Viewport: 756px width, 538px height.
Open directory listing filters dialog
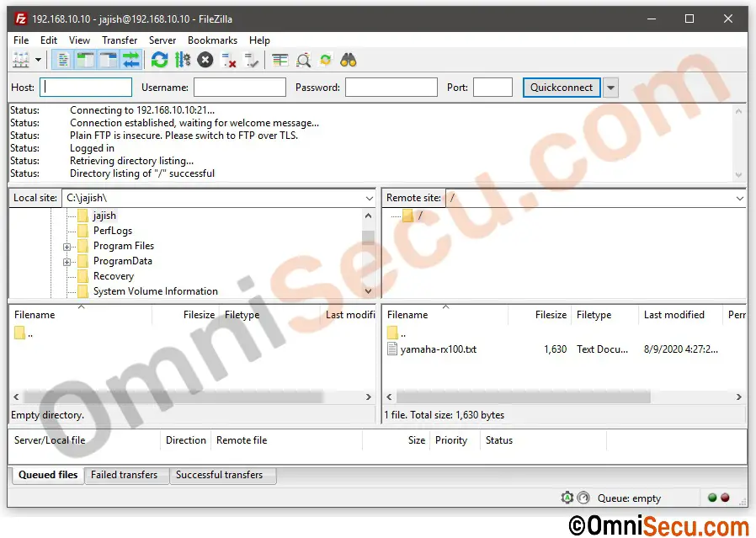point(280,61)
